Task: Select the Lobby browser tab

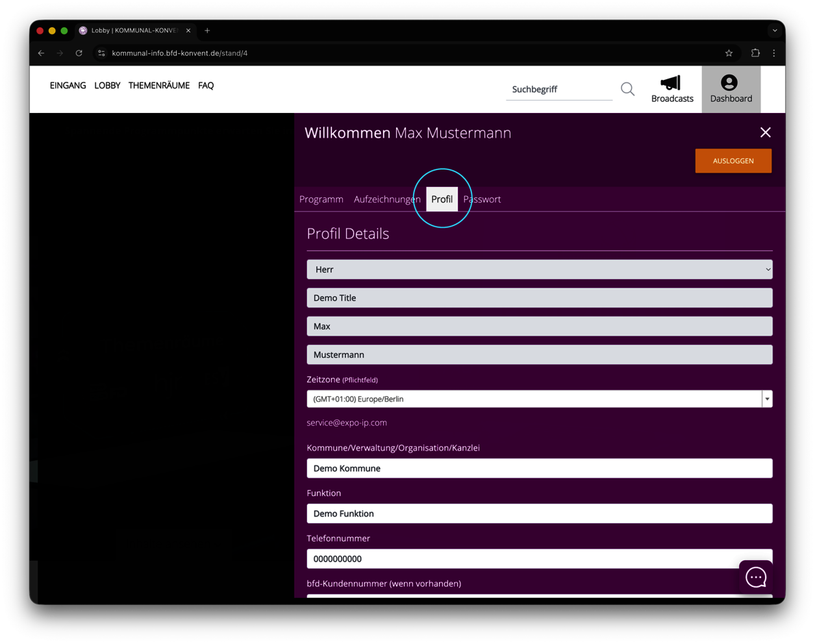Action: click(x=134, y=31)
